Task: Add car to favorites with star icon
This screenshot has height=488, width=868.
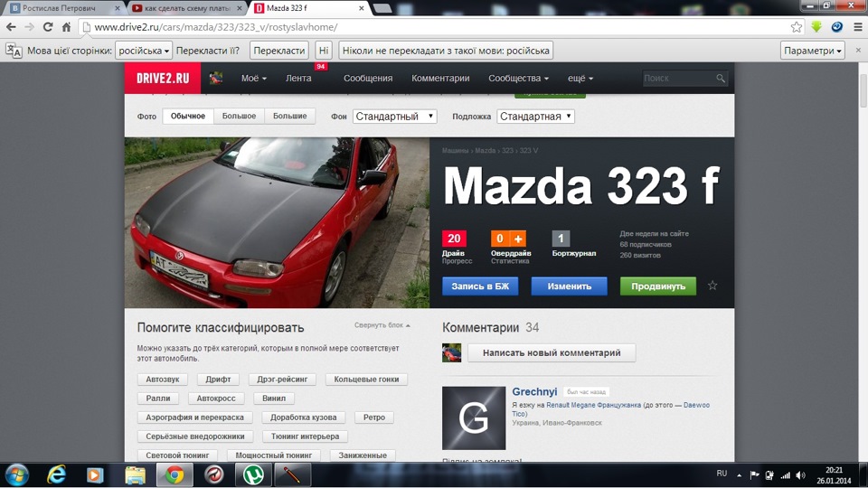Action: click(712, 286)
